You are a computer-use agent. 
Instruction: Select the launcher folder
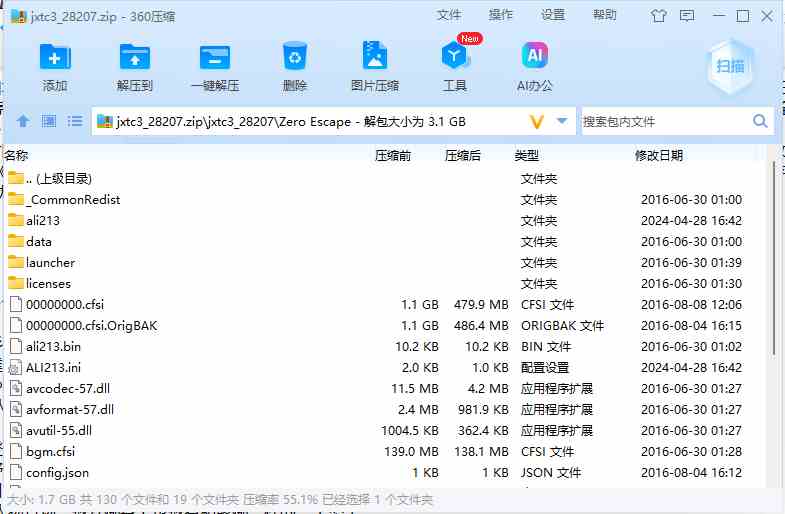tap(385, 263)
